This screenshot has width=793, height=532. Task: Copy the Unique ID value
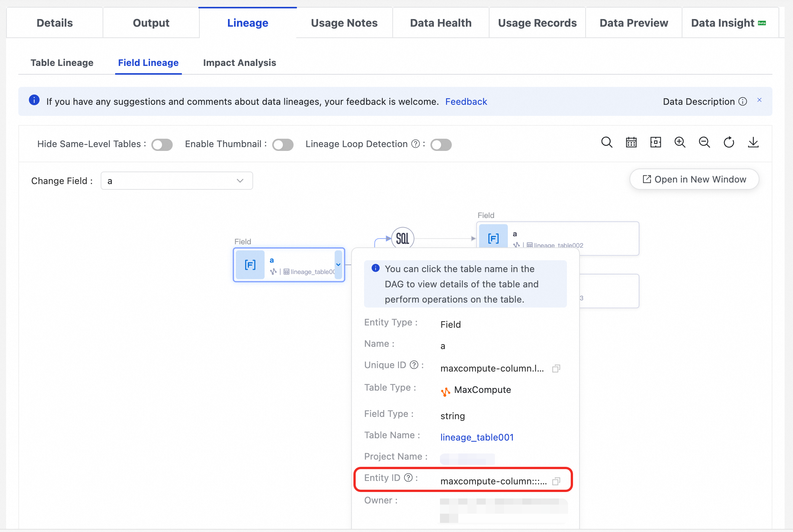click(556, 369)
